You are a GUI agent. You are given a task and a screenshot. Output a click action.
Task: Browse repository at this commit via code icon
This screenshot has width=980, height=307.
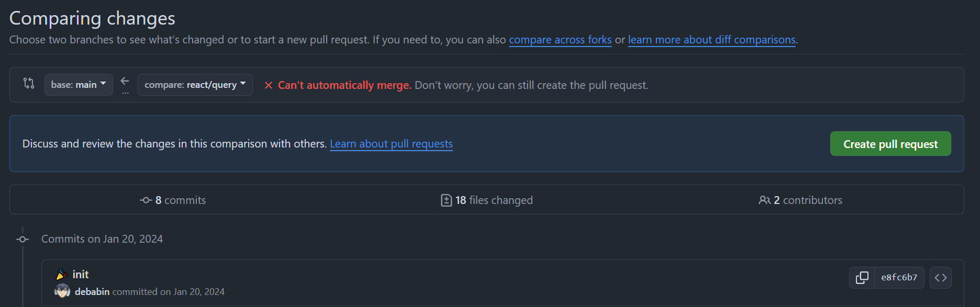[940, 277]
